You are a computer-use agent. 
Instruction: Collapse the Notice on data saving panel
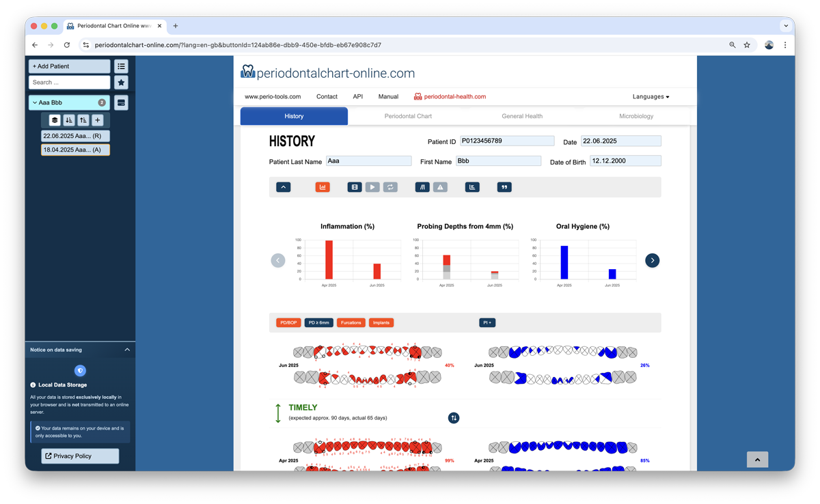click(x=127, y=350)
